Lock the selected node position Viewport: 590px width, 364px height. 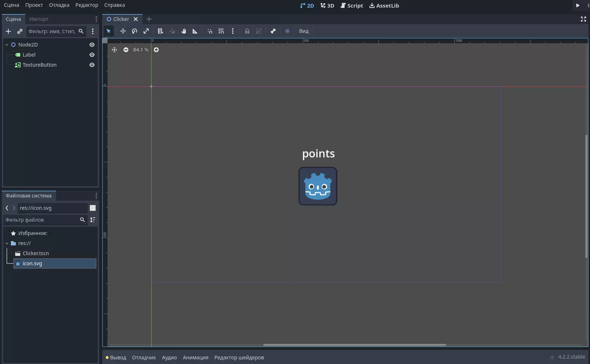point(247,31)
